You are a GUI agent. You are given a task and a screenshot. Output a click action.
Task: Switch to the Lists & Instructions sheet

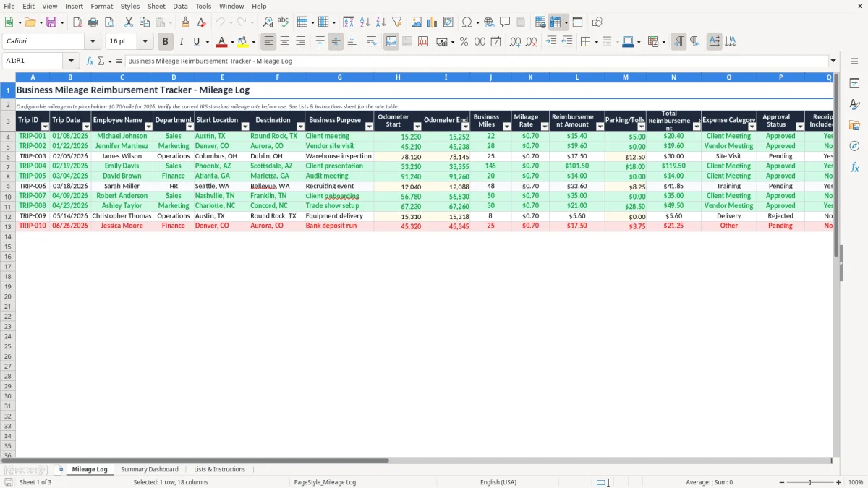tap(219, 469)
